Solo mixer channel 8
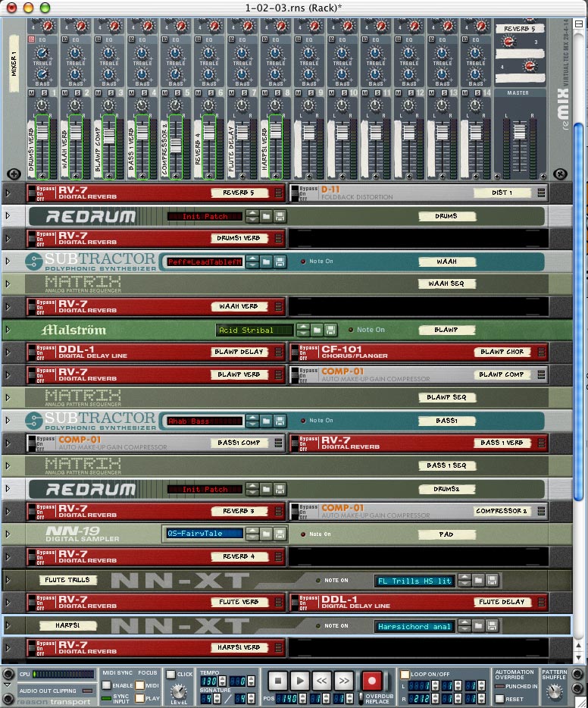Image resolution: width=588 pixels, height=708 pixels. pos(277,93)
